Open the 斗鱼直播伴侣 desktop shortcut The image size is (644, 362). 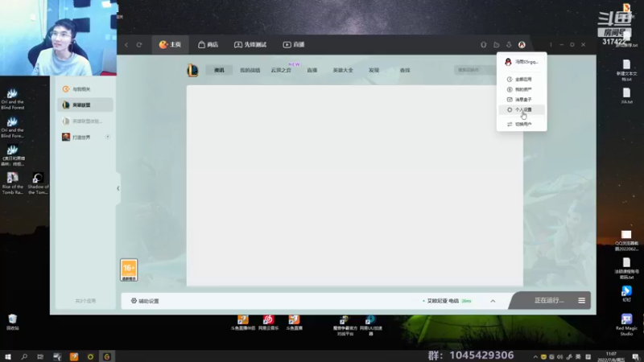(x=243, y=323)
